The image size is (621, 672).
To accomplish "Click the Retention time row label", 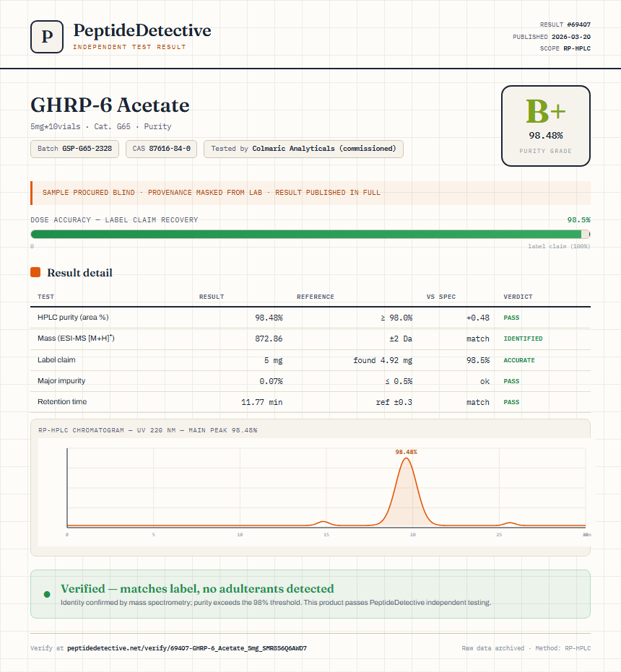I will (62, 401).
